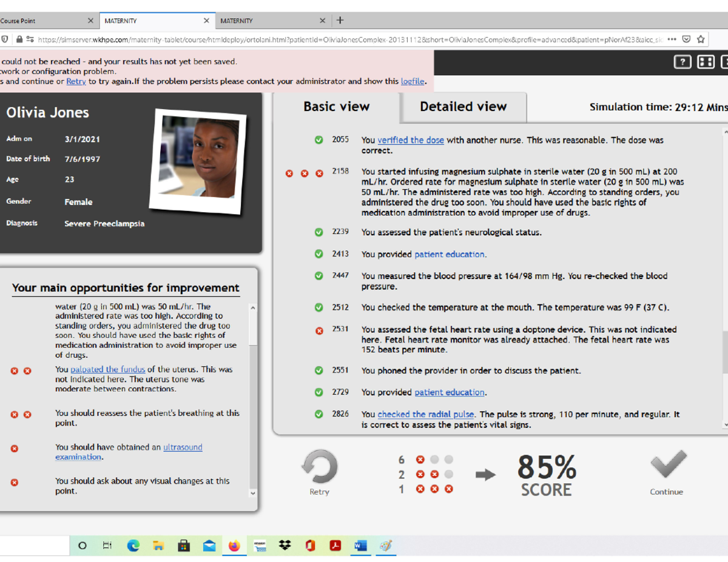
Task: Click the Cortana circle on the taskbar
Action: tap(83, 546)
